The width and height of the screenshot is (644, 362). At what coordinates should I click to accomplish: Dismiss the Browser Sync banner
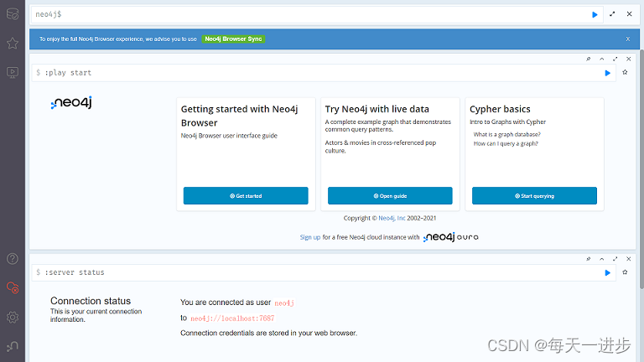[627, 39]
